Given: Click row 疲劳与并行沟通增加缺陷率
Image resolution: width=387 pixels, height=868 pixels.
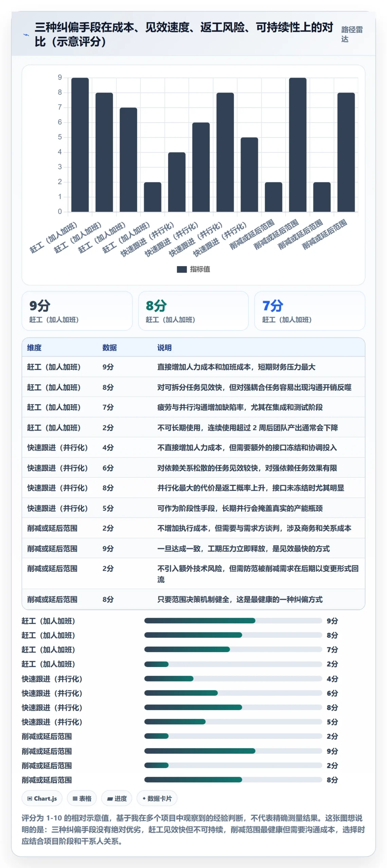Looking at the screenshot, I should [193, 407].
